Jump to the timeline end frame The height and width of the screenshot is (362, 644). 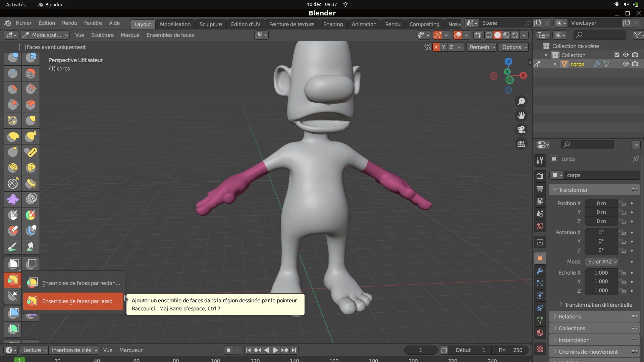tap(294, 350)
